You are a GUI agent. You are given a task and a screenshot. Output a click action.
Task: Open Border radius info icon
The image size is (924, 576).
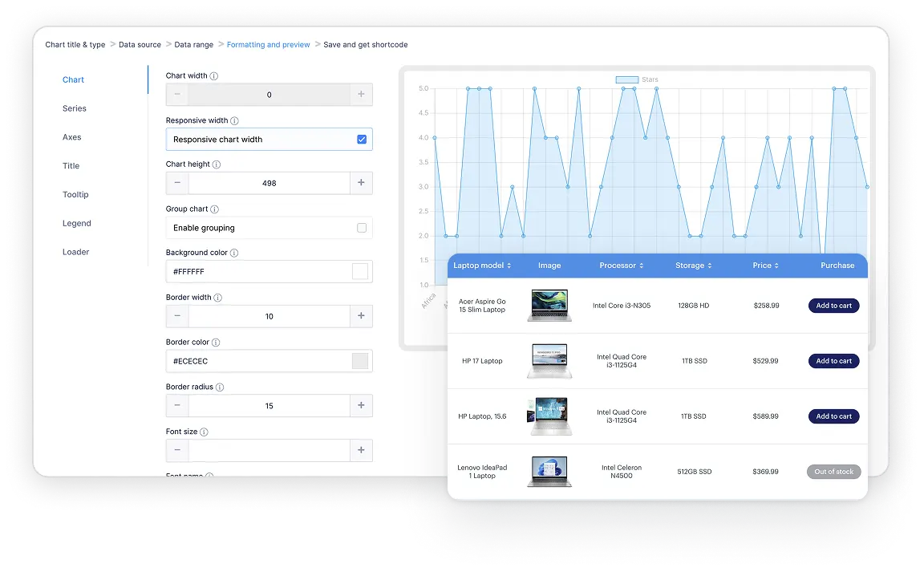[x=220, y=387]
